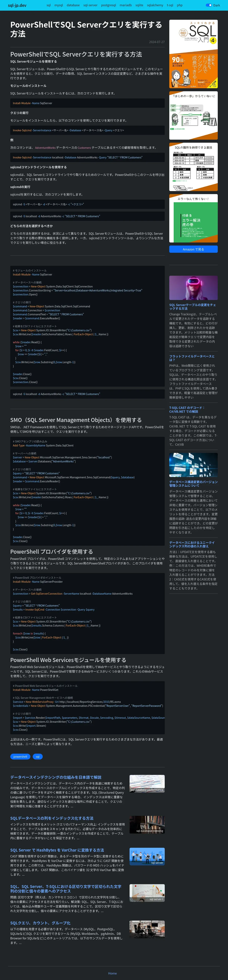Image resolution: width=228 pixels, height=980 pixels.
Task: Open the mysql nav item
Action: point(59,5)
